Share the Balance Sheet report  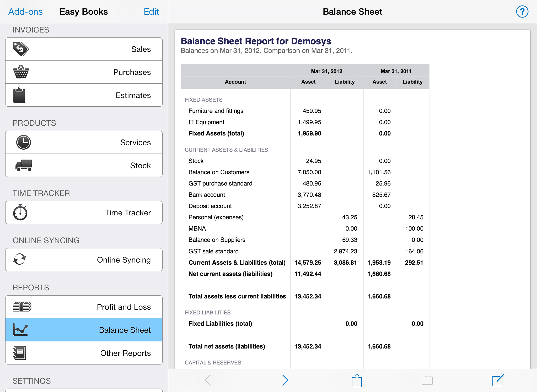point(356,380)
